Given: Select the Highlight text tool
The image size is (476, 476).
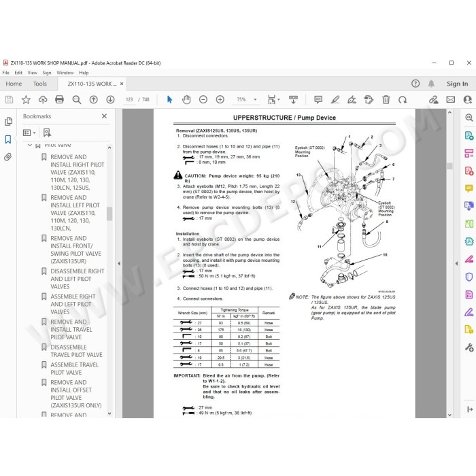Looking at the screenshot, I should pos(335,99).
